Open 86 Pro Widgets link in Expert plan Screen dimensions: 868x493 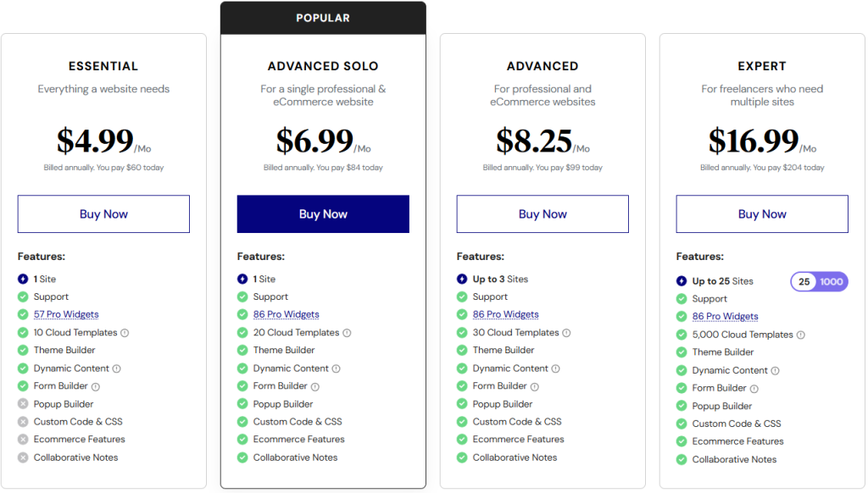tap(726, 317)
